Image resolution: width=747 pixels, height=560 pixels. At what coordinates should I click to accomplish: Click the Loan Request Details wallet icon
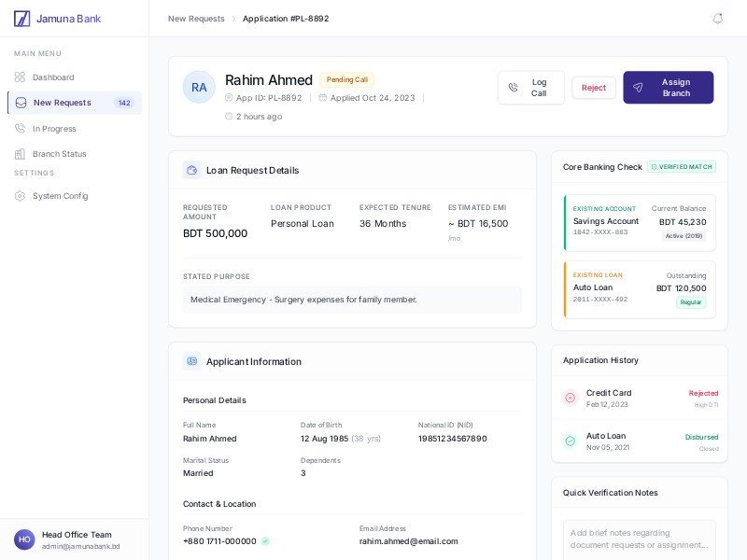click(x=192, y=170)
